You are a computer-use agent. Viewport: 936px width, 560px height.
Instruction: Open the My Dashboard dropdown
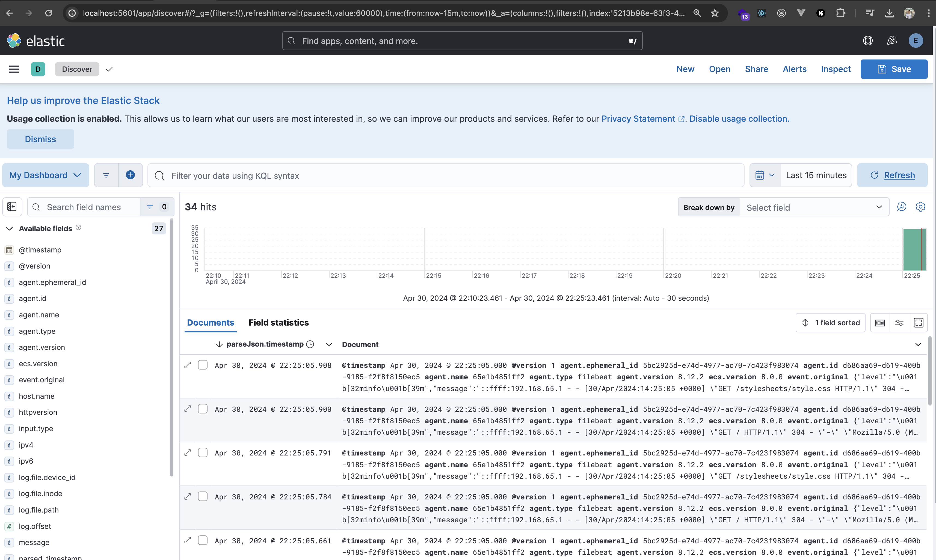click(x=45, y=175)
